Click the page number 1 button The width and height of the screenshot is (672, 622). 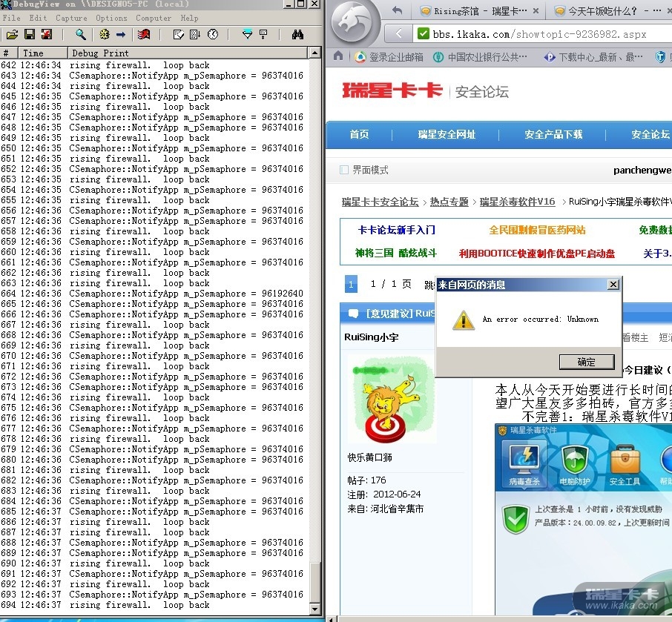(351, 284)
